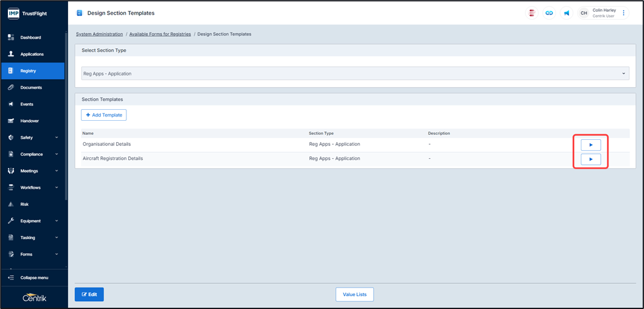
Task: Go to Dashboard in the sidebar
Action: [31, 37]
